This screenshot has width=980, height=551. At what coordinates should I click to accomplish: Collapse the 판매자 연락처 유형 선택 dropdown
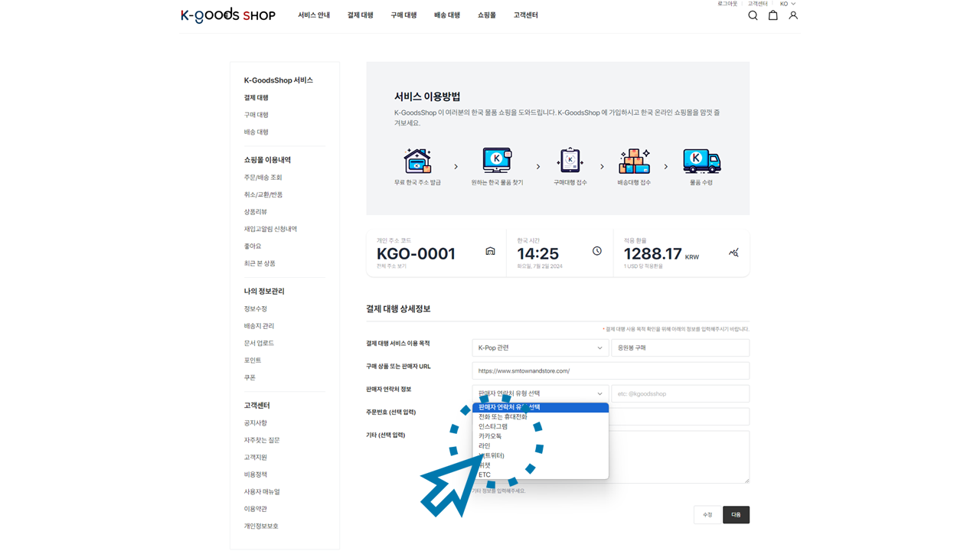540,394
